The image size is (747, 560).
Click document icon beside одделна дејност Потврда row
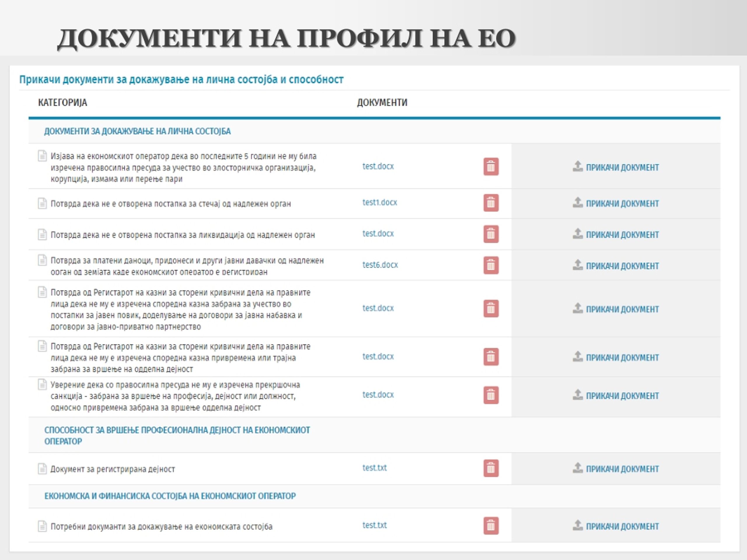[x=42, y=346]
